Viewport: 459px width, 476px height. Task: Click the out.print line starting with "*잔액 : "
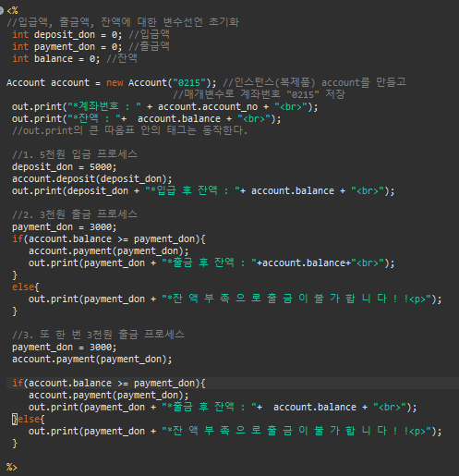[x=146, y=118]
